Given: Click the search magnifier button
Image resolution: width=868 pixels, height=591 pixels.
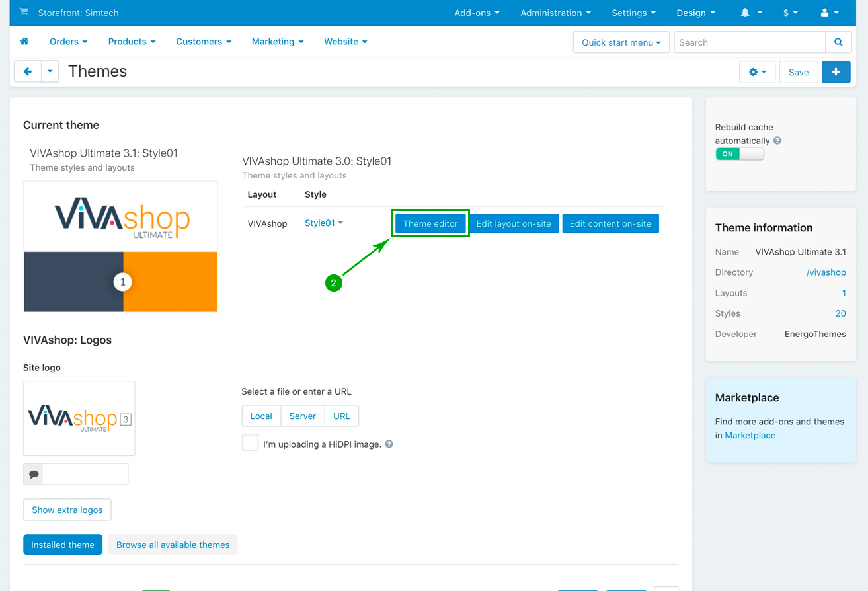Looking at the screenshot, I should [838, 42].
